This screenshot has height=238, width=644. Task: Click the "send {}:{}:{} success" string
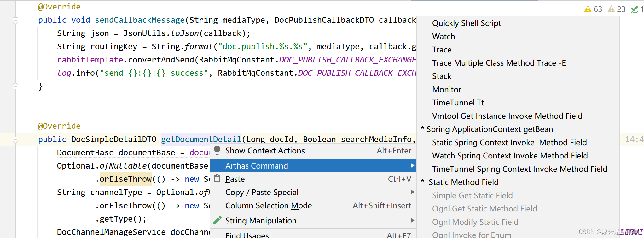coord(154,73)
